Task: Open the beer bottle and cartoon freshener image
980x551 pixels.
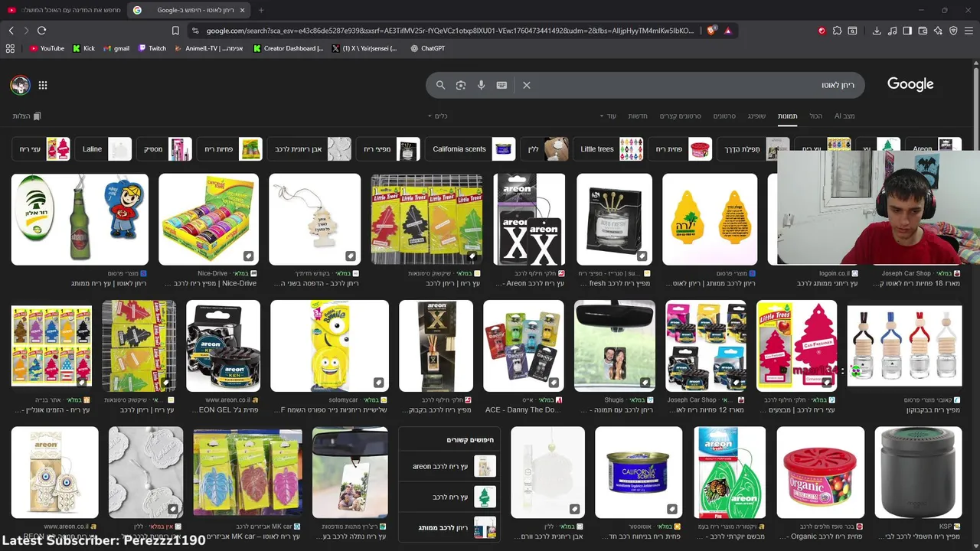Action: click(x=80, y=220)
